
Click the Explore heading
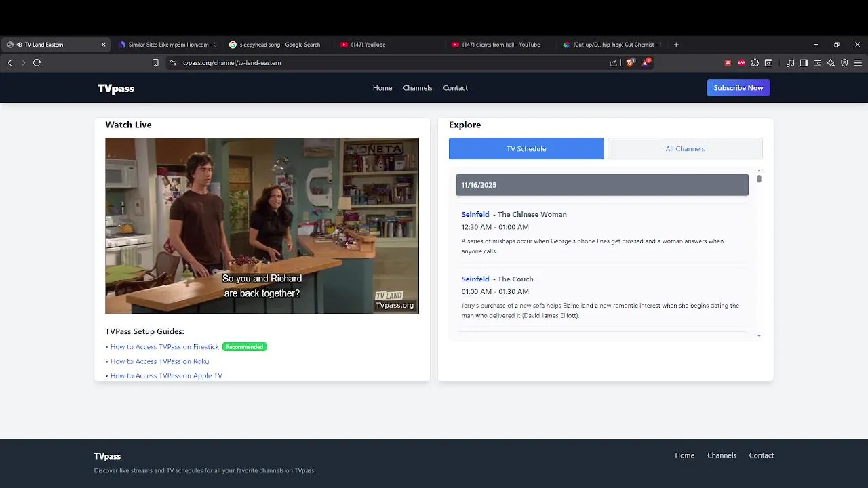pos(465,125)
